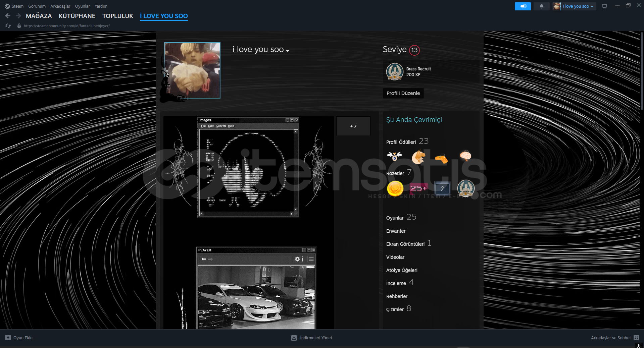Reload the page with refresh icon
This screenshot has height=348, width=644.
8,26
